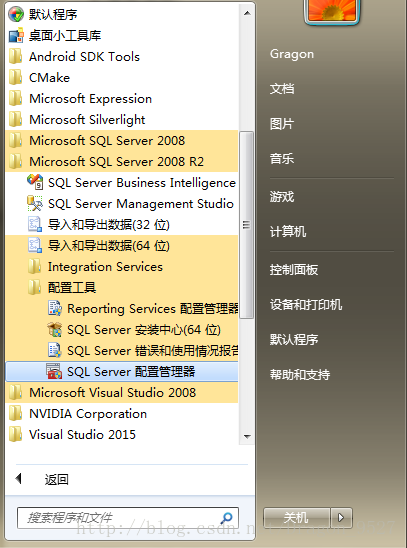Click in the 搜索程序和文件 search field
Image resolution: width=407 pixels, height=548 pixels.
tap(128, 518)
